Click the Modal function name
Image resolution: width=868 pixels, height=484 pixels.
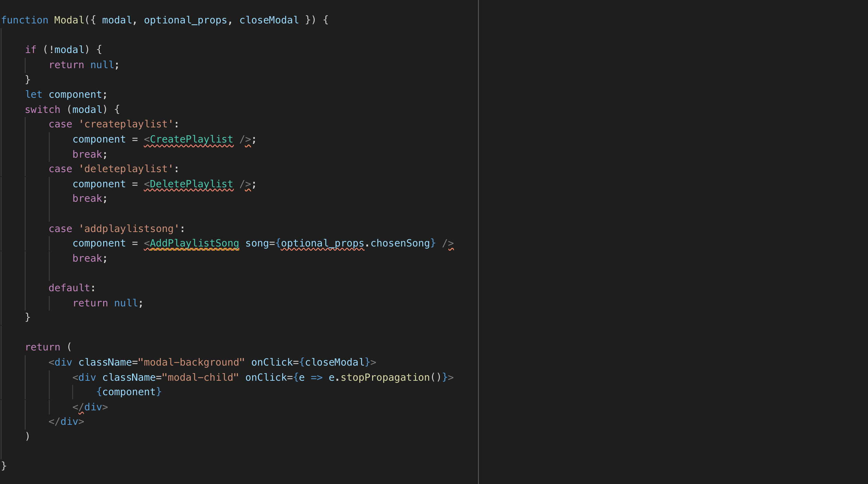pyautogui.click(x=69, y=20)
